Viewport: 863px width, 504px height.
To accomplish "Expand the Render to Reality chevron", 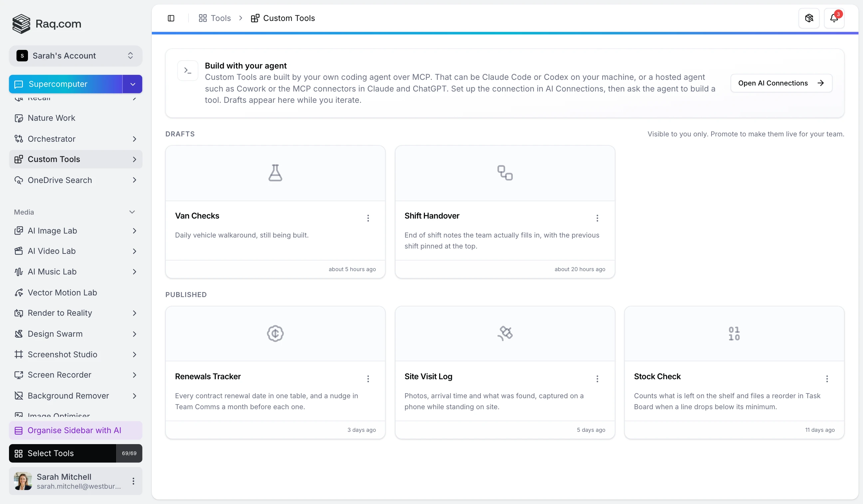I will coord(134,313).
